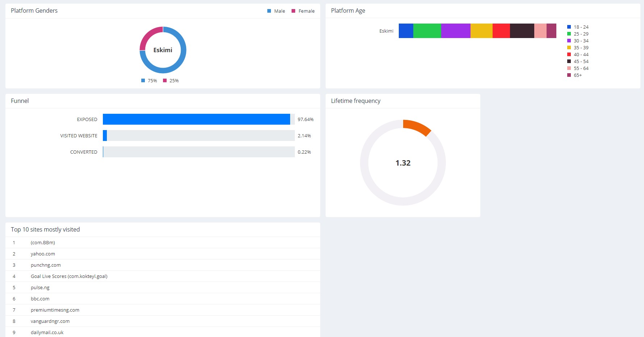Toggle the 30 - 34 age legend item
The image size is (644, 337).
pyautogui.click(x=578, y=41)
